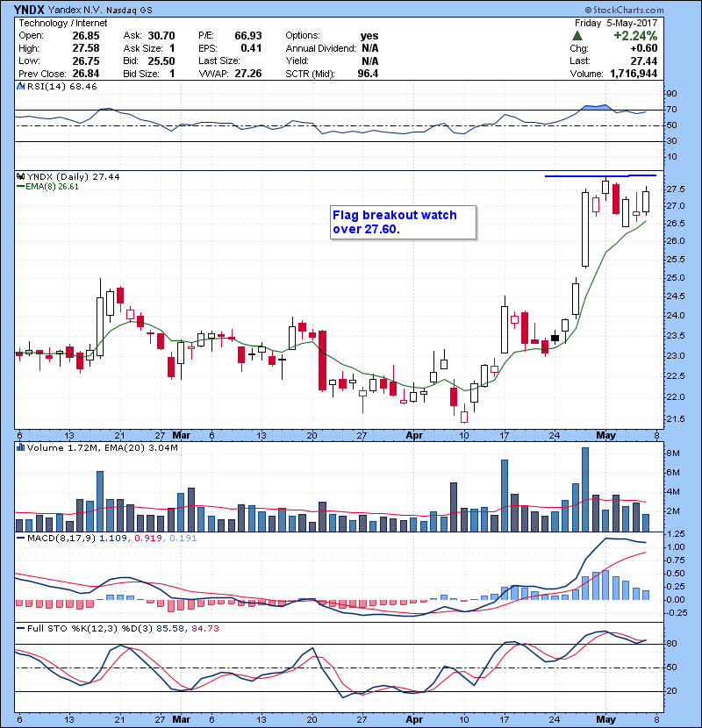Click the SCTR (Mid) value 96.4
Viewport: 702px width, 728px height.
368,74
